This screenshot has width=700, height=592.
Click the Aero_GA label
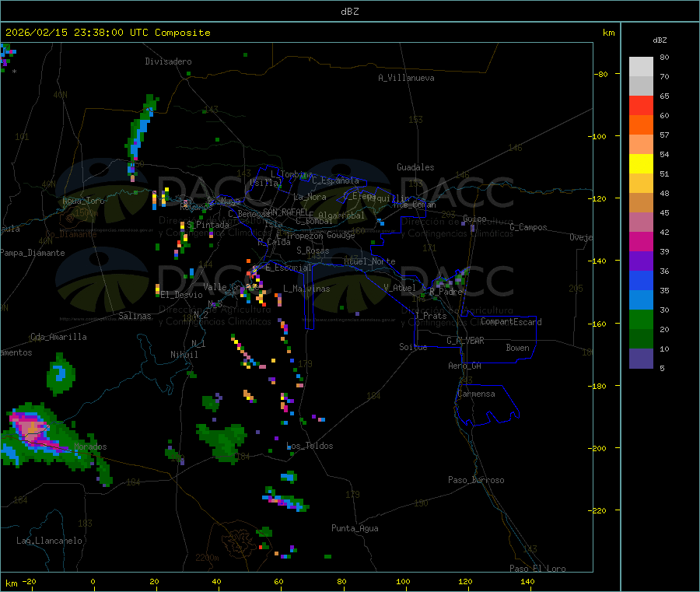(464, 365)
